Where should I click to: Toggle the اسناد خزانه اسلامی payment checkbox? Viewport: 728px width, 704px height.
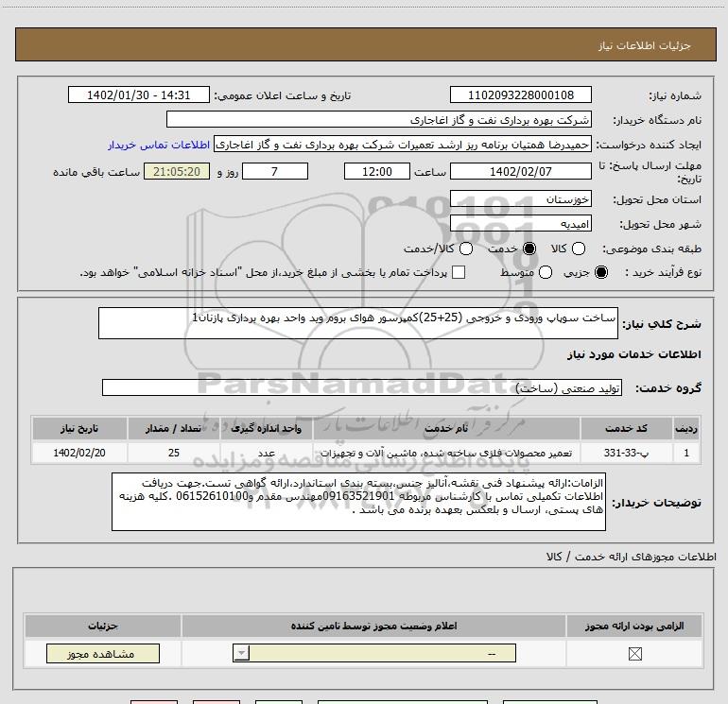tap(459, 272)
